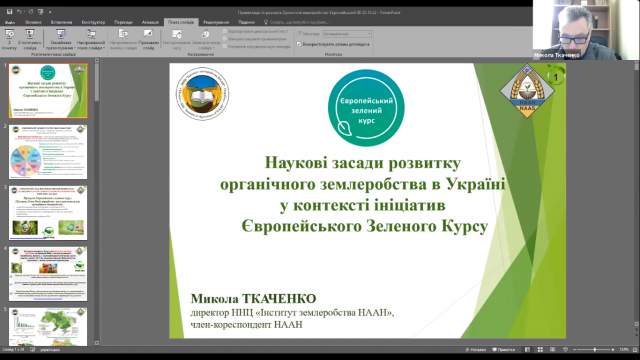640x360 pixels.
Task: Open the Примітки comments pane
Action: coord(503,350)
